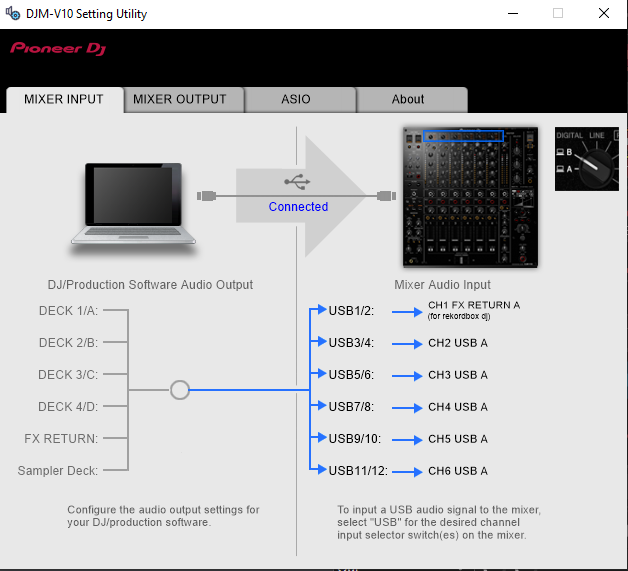Click the DJM-V10 mixer image
628x571 pixels.
470,197
